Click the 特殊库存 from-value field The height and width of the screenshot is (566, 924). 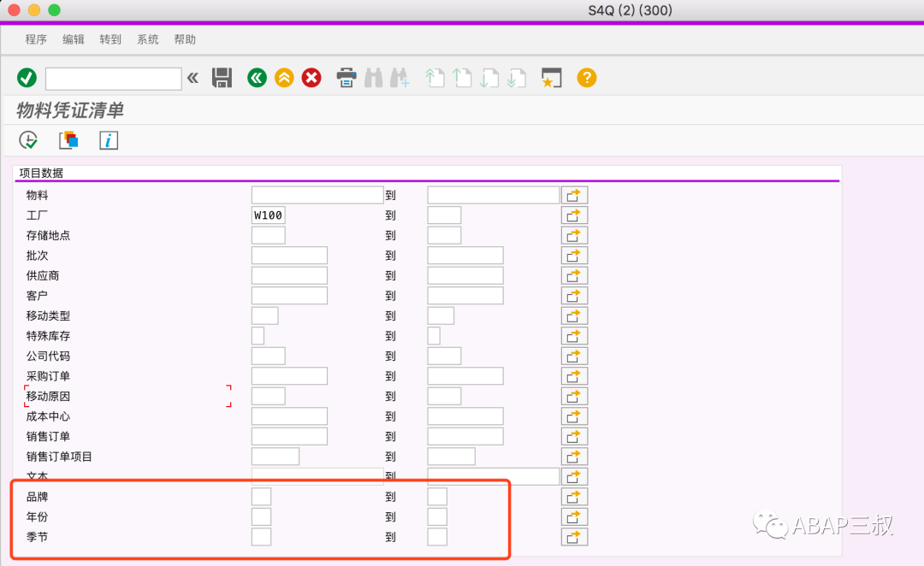258,336
